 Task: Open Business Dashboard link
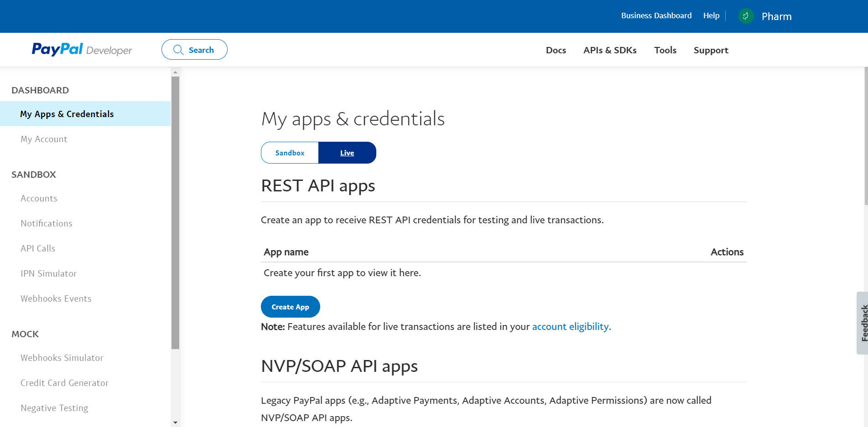coord(656,15)
